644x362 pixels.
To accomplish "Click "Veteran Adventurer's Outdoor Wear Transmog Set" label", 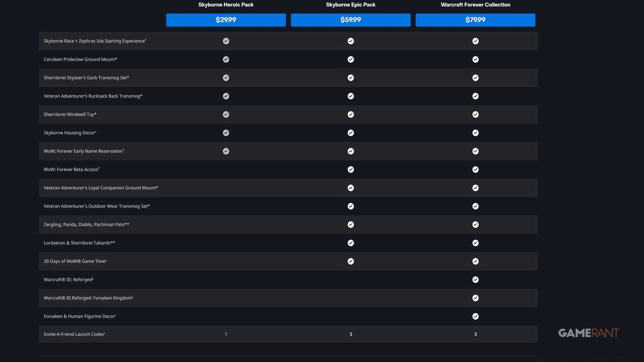I will tap(97, 206).
